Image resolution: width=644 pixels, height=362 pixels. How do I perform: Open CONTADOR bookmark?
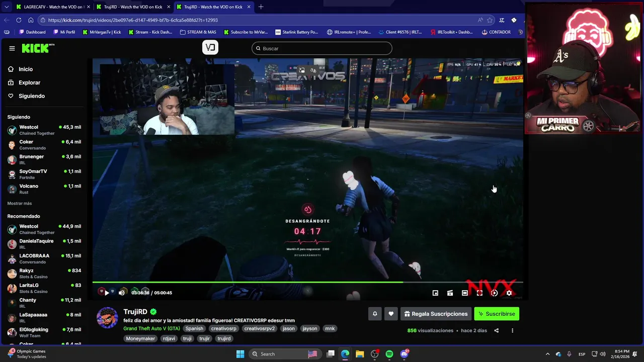click(496, 32)
